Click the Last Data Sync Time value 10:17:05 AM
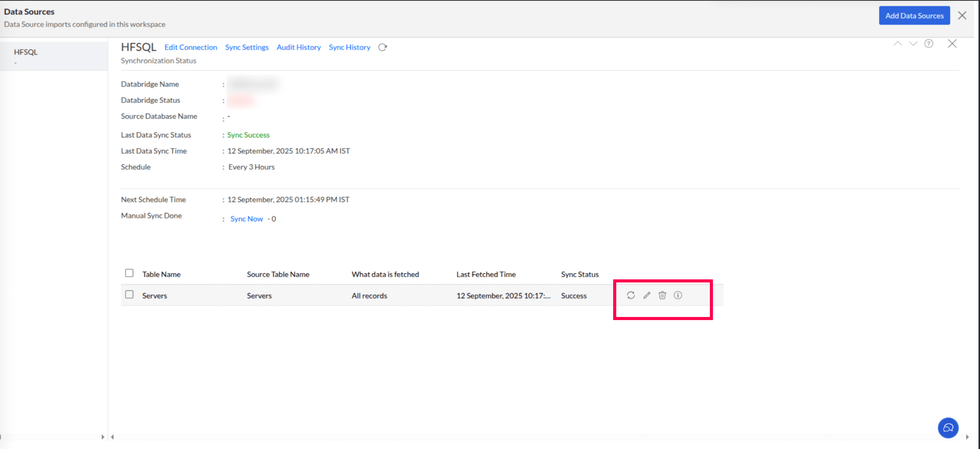 pos(289,151)
